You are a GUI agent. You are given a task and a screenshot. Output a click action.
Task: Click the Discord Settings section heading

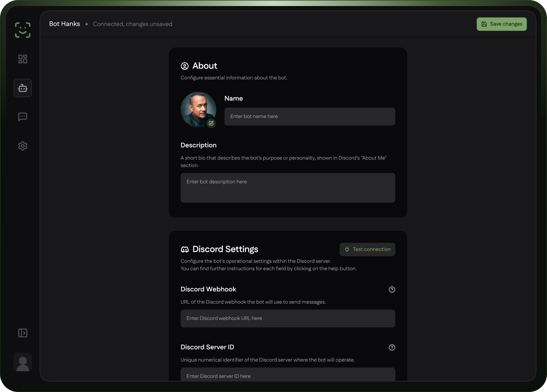[225, 249]
